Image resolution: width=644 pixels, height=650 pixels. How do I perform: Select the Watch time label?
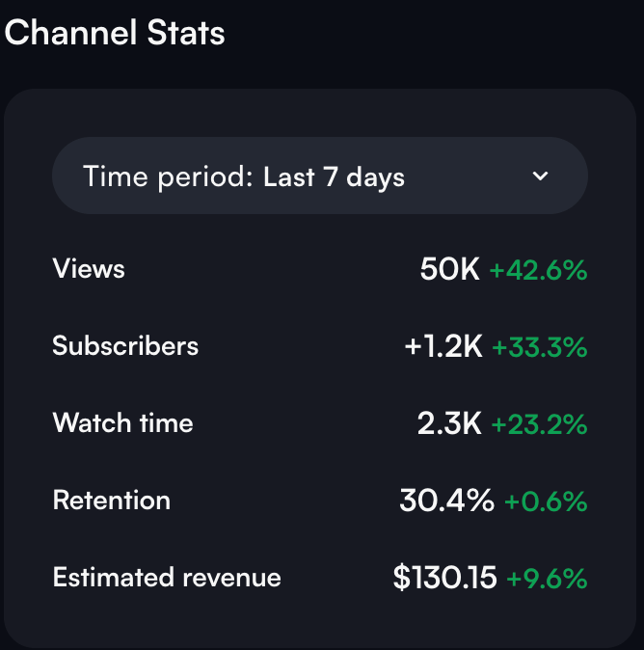[x=122, y=423]
